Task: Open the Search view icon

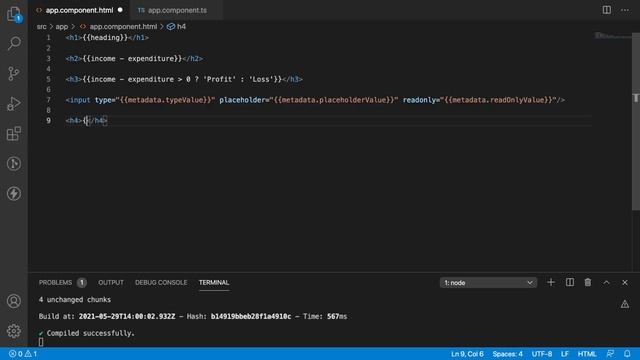Action: tap(14, 43)
